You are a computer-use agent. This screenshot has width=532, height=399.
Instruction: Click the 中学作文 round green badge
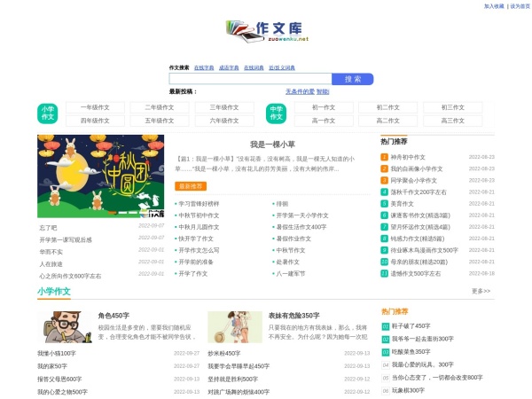(x=276, y=113)
